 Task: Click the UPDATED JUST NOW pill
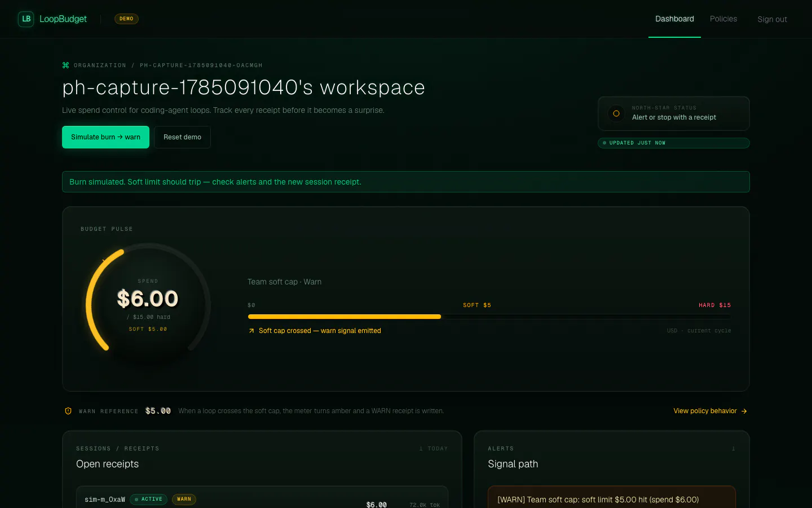[x=673, y=143]
